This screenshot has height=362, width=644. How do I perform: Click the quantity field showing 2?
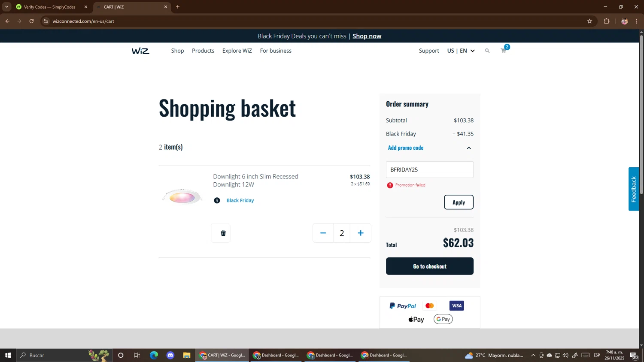pyautogui.click(x=342, y=233)
